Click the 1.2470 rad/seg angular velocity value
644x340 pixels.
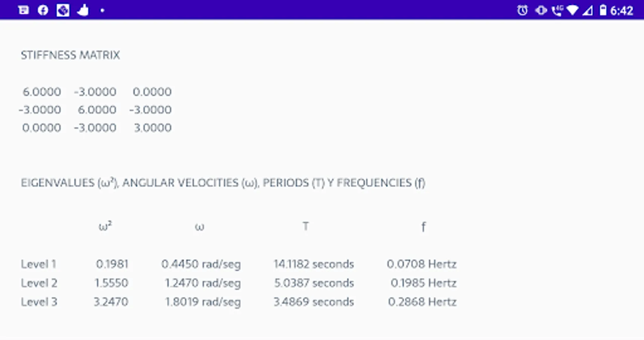(203, 283)
